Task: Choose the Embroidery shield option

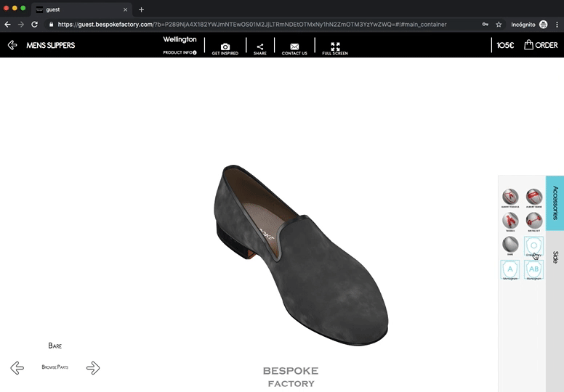Action: 534,247
